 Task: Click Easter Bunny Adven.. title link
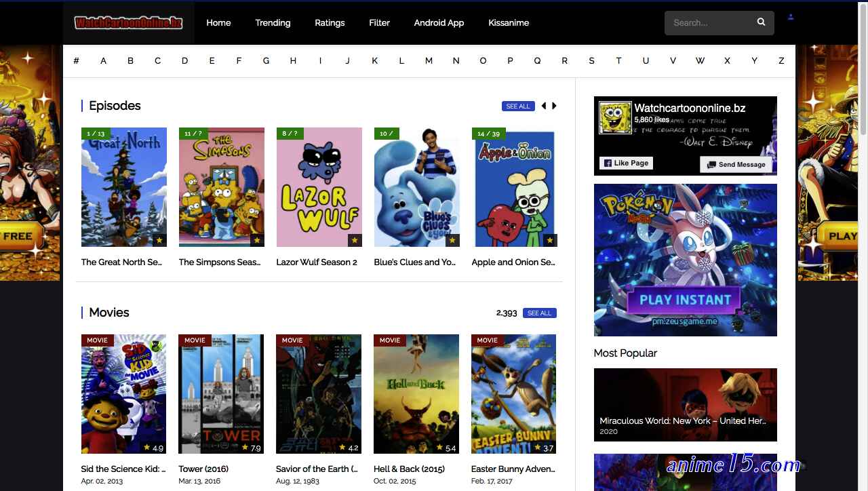[x=513, y=469]
